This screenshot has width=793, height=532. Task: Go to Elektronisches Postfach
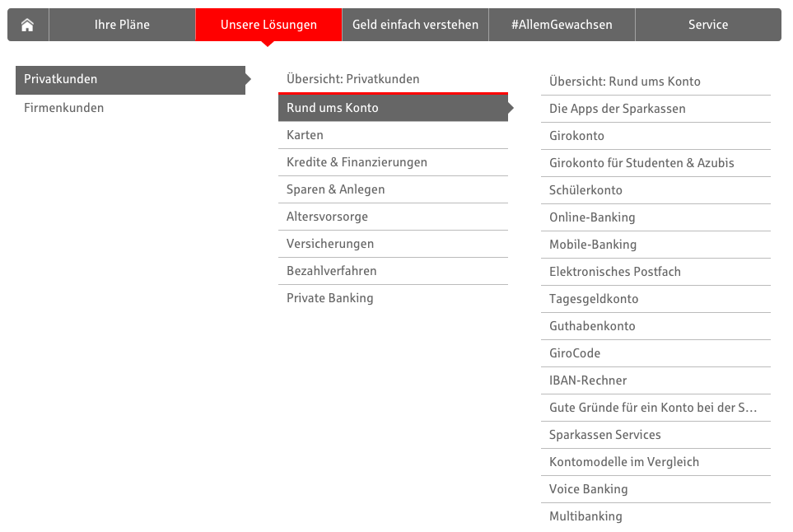[x=656, y=272]
